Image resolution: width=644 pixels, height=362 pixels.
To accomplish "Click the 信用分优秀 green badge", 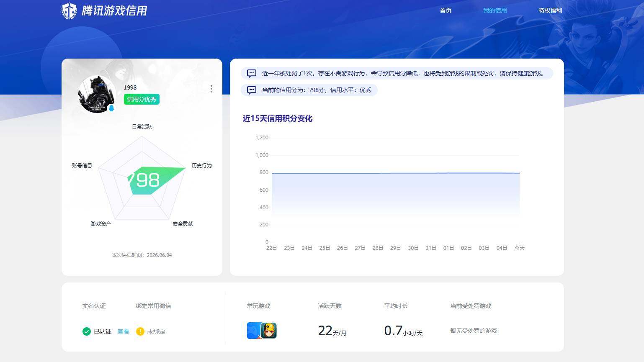I will pos(142,99).
